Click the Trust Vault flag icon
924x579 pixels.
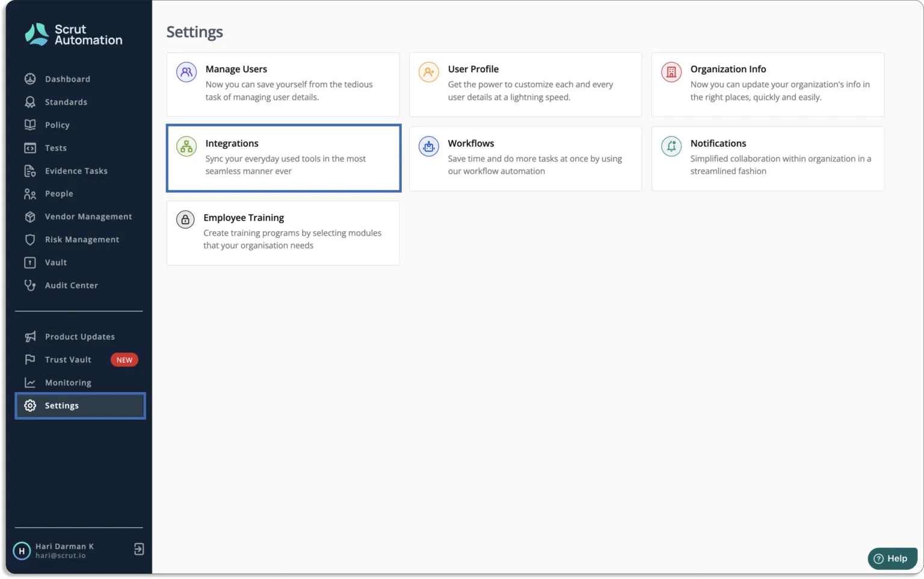click(30, 360)
